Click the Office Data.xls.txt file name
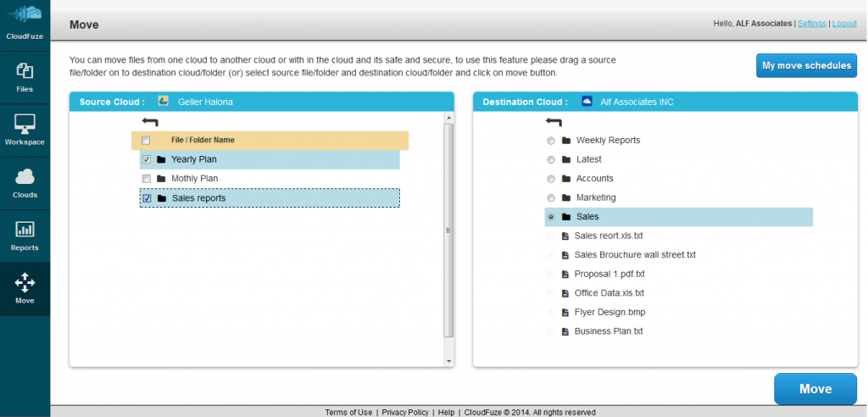The width and height of the screenshot is (868, 417). [609, 293]
